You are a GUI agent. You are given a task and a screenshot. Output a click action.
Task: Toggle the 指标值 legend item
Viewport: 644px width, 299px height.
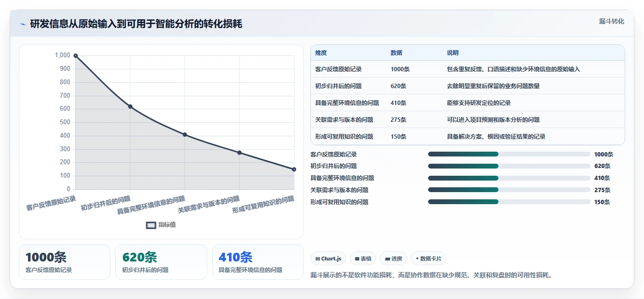coord(161,225)
